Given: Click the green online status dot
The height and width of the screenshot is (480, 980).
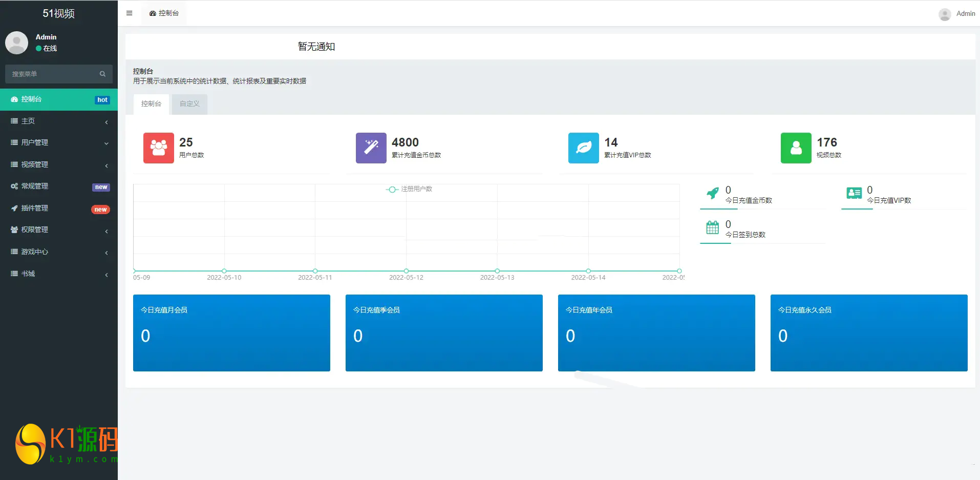Looking at the screenshot, I should point(38,48).
